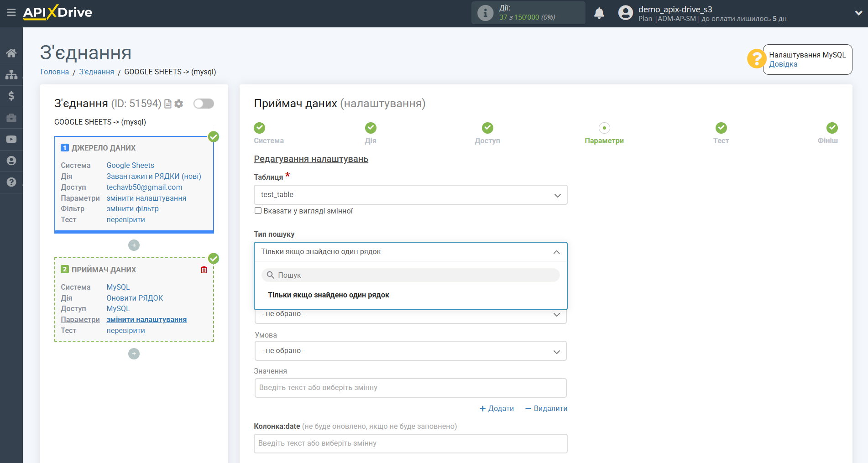Click the Значення input field

pyautogui.click(x=411, y=388)
